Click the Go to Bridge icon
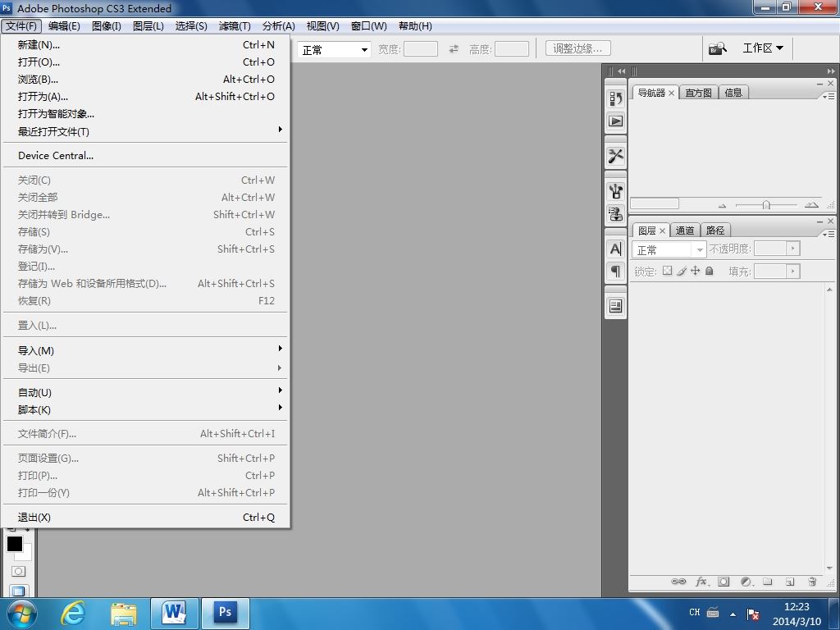The image size is (840, 630). (718, 48)
